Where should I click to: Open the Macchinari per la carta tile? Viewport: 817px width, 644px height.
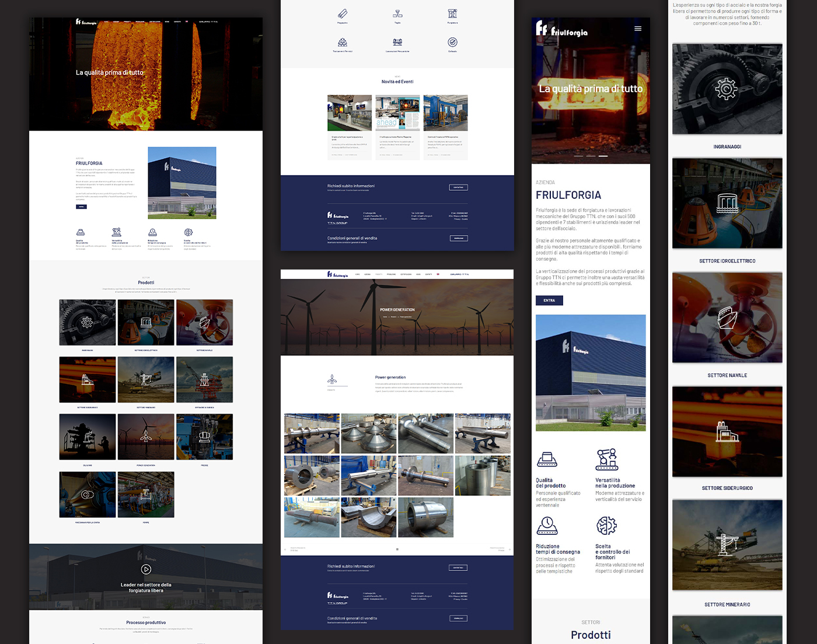click(88, 495)
